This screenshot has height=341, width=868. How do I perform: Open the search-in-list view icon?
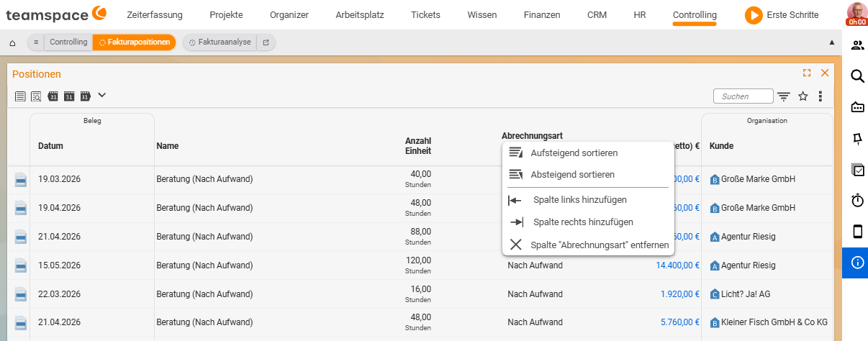tap(36, 96)
